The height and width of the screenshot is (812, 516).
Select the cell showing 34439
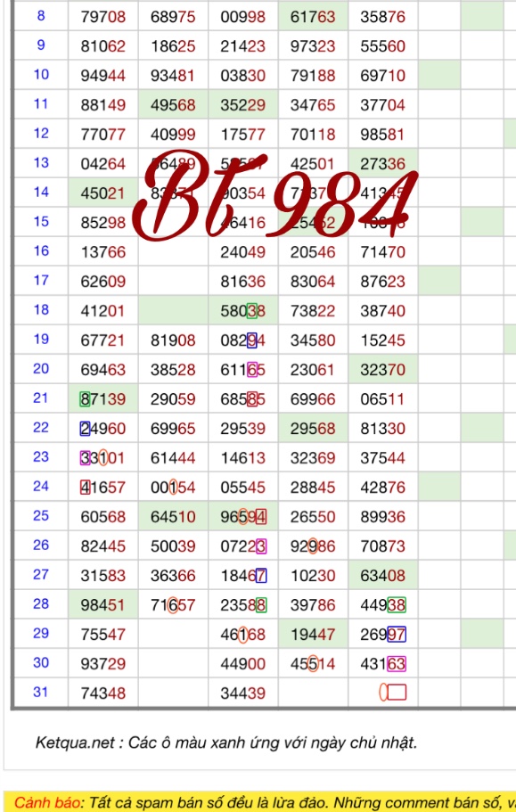point(242,693)
